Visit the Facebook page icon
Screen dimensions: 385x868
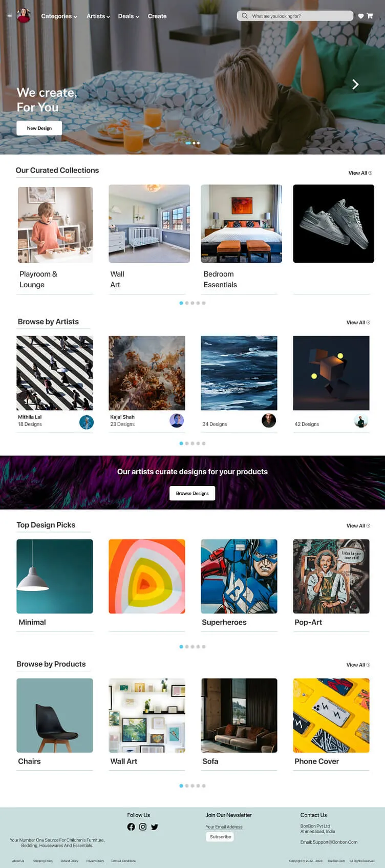[x=131, y=827]
